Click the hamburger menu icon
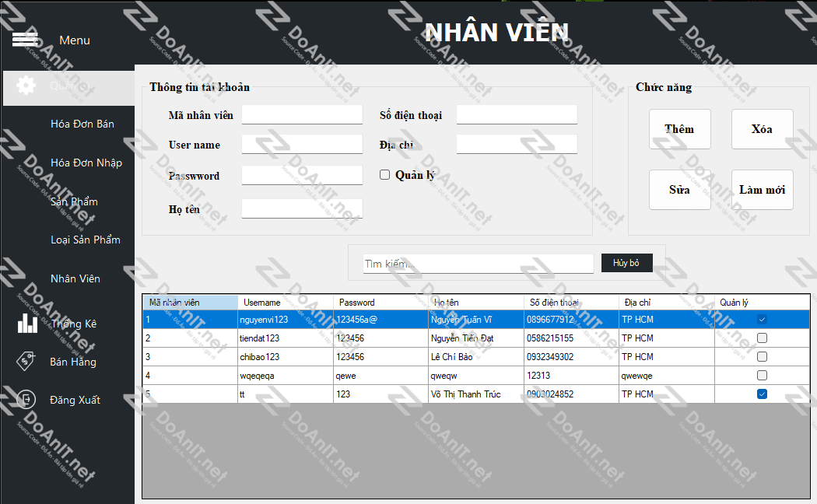This screenshot has width=817, height=504. pyautogui.click(x=25, y=39)
